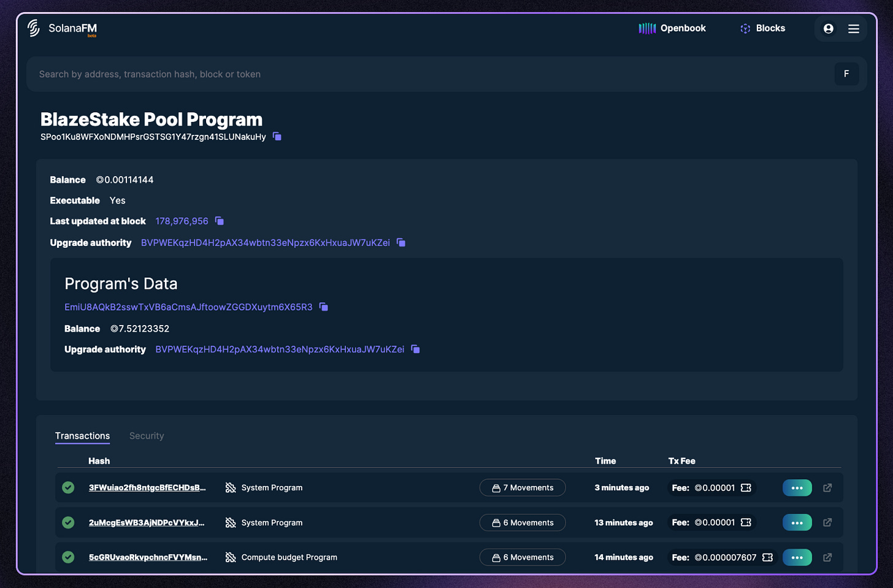The image size is (893, 588).
Task: Open 5cGRUvao transaction in new tab
Action: (x=827, y=557)
